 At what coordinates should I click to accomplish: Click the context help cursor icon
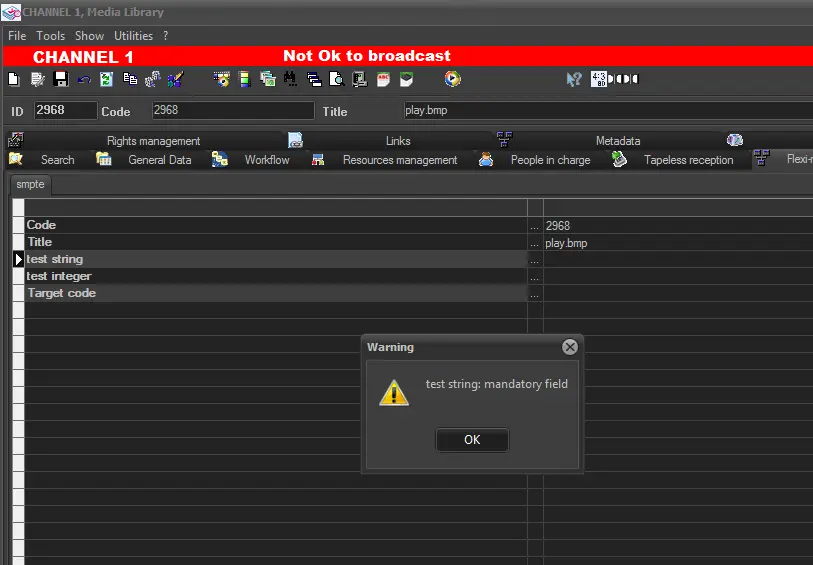pos(573,79)
